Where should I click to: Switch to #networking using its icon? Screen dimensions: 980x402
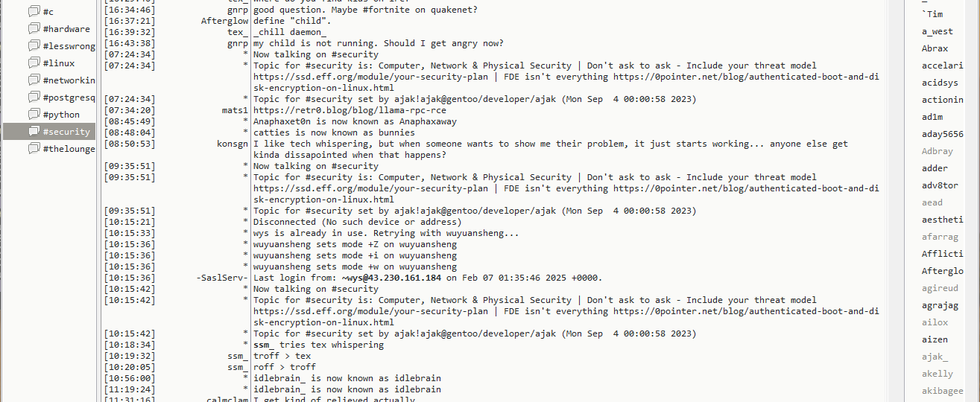tap(34, 80)
